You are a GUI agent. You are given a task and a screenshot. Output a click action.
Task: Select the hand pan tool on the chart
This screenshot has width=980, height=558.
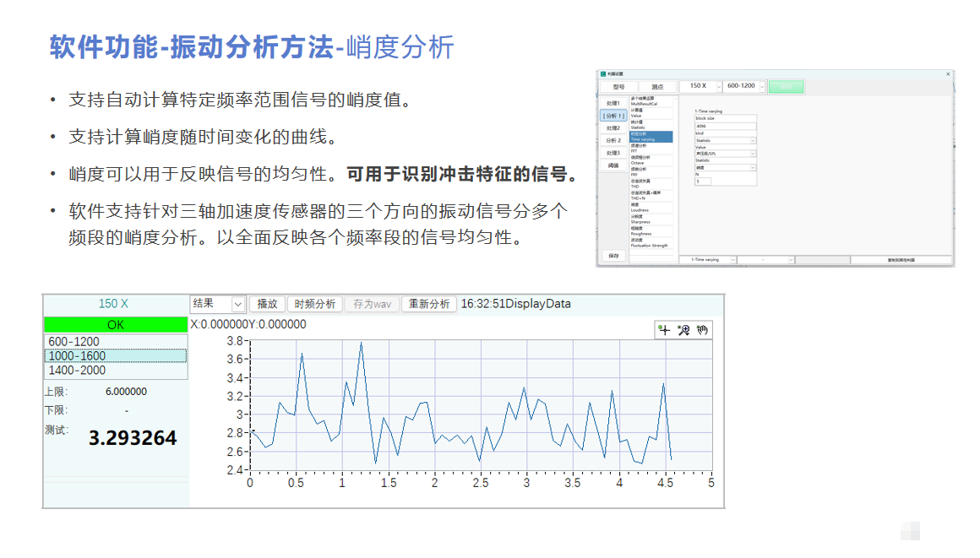[702, 330]
